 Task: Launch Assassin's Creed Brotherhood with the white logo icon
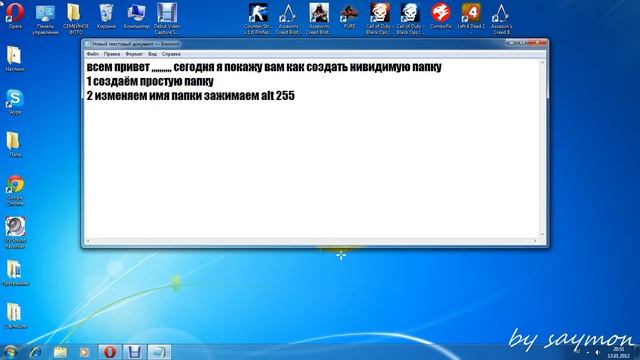tap(288, 19)
